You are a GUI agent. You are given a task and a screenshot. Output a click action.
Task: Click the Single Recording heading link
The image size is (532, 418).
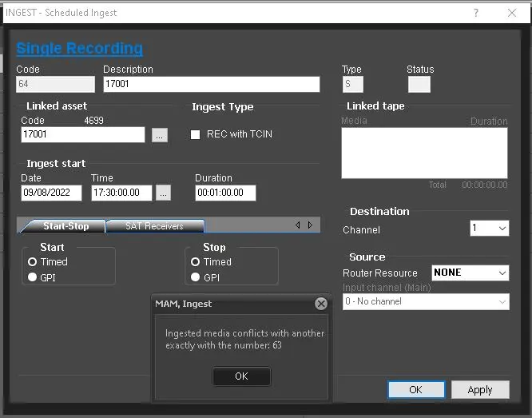[x=80, y=48]
